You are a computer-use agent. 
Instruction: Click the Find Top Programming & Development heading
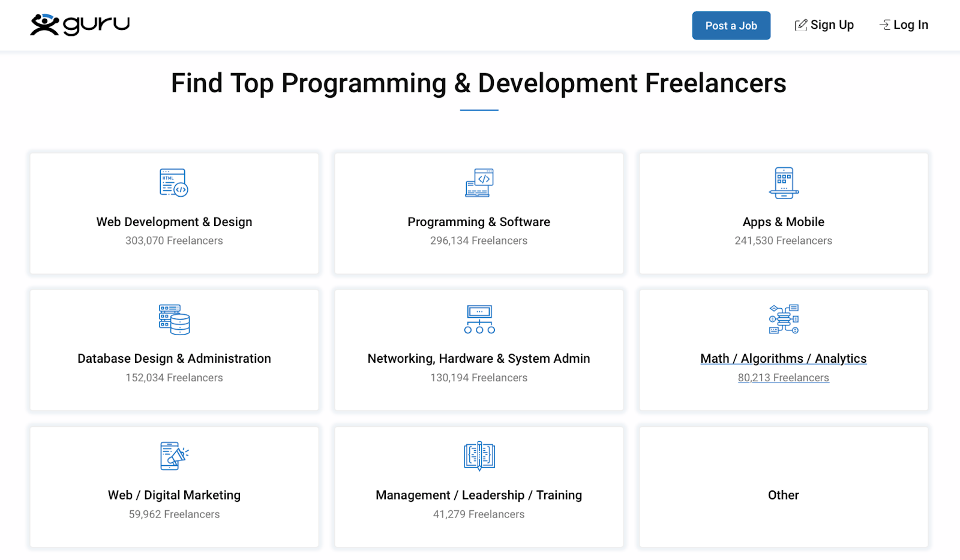(479, 83)
